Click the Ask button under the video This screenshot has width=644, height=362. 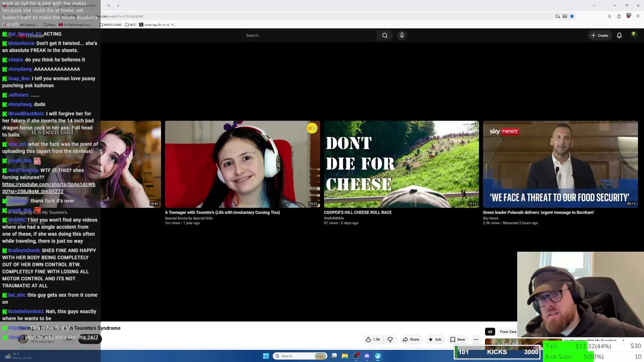[x=435, y=339]
